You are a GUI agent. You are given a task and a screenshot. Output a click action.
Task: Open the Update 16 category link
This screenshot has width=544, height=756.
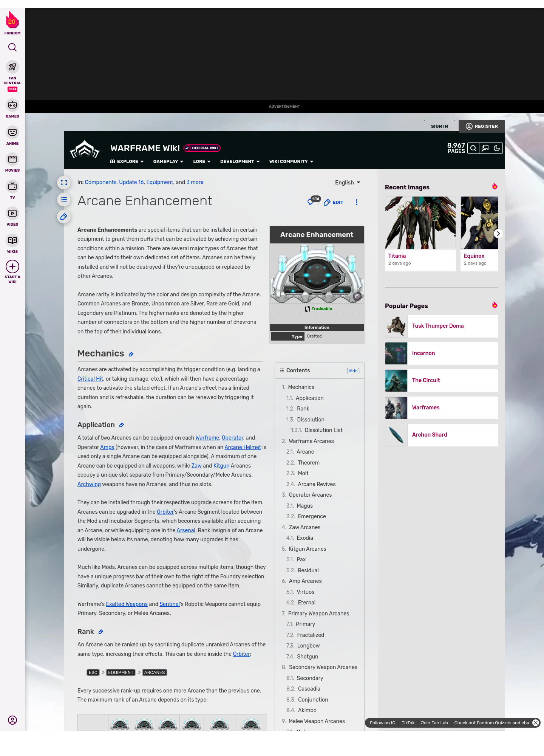click(131, 182)
